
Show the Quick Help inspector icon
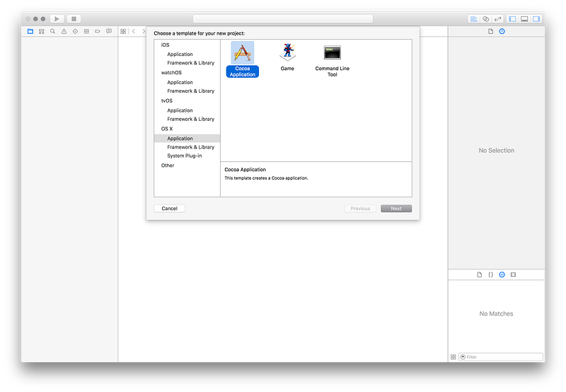(x=502, y=31)
